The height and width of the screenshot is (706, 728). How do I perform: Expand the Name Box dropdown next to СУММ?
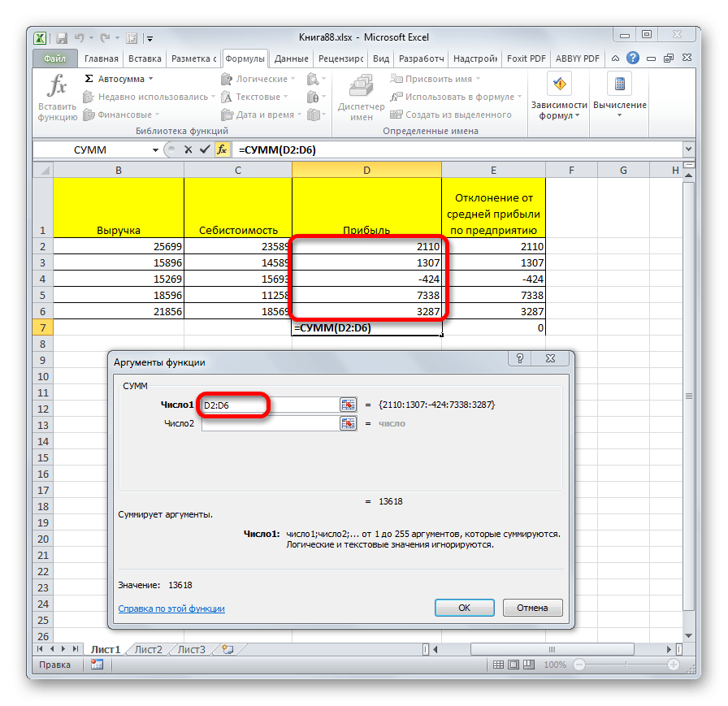click(x=155, y=150)
